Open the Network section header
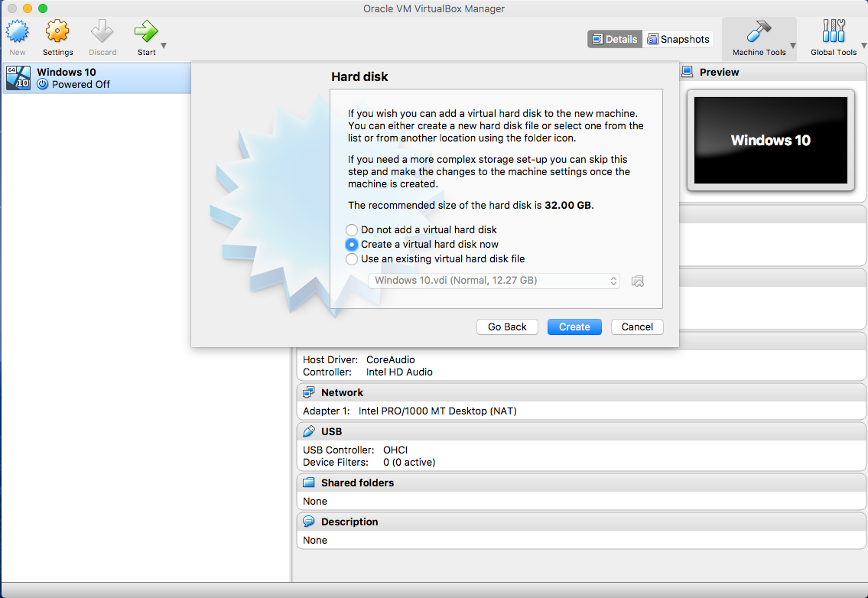 coord(581,392)
